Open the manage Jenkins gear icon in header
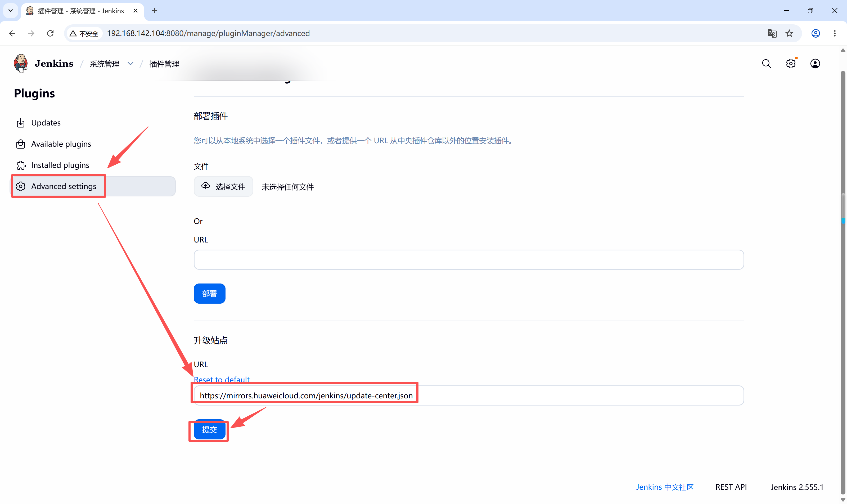This screenshot has width=847, height=504. click(x=791, y=64)
